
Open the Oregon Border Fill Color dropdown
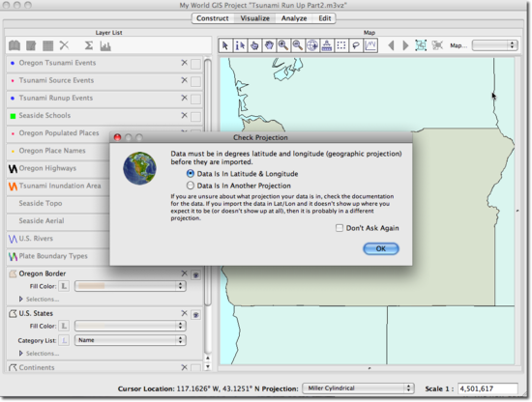click(x=131, y=286)
